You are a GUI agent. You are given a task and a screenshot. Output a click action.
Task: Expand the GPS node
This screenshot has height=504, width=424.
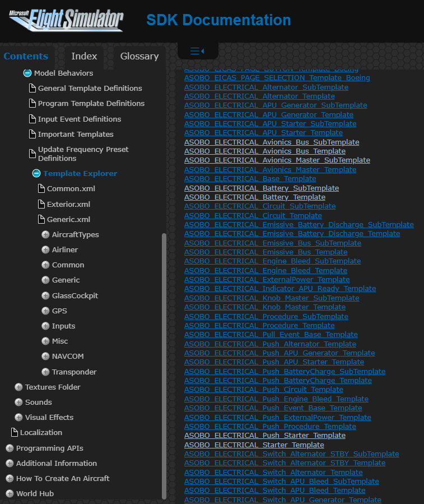click(45, 311)
